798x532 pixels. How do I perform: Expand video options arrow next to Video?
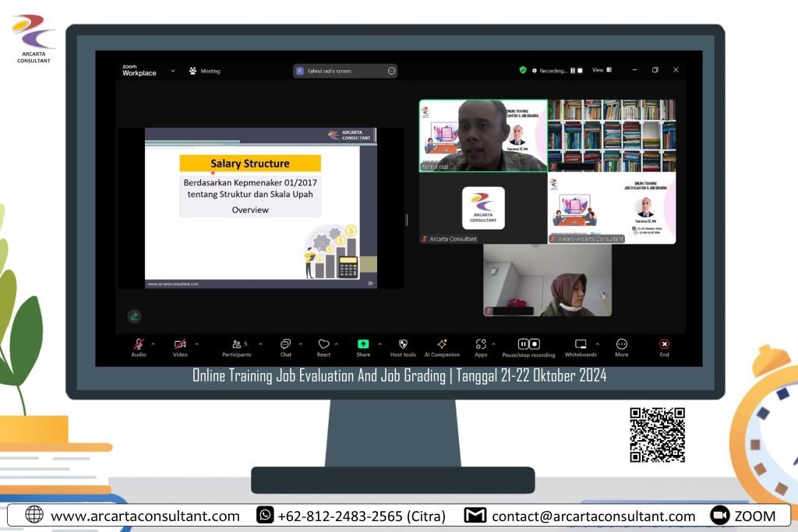coord(196,344)
